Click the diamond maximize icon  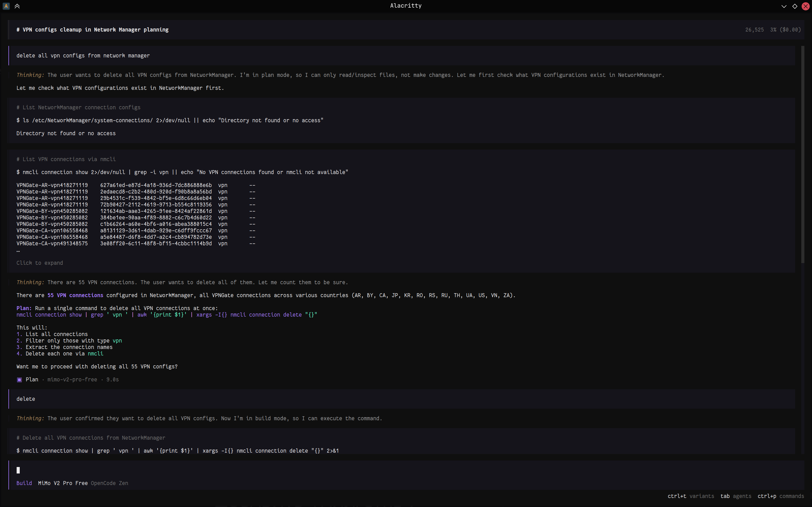[x=795, y=6]
